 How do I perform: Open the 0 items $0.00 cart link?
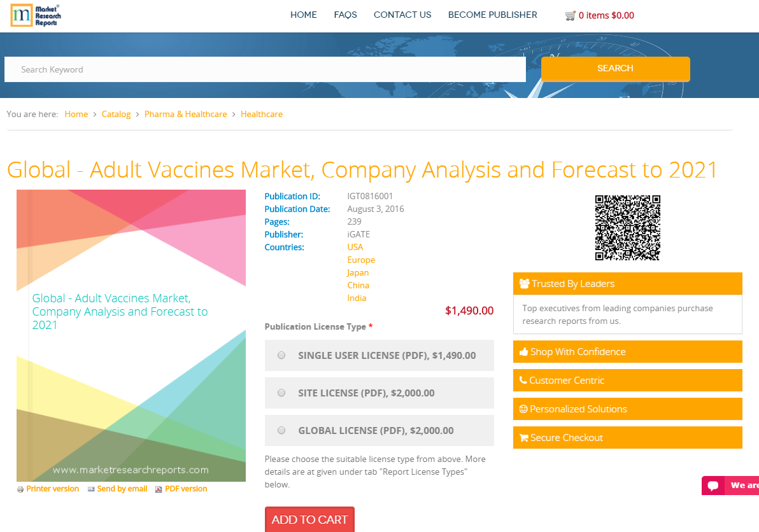[606, 15]
